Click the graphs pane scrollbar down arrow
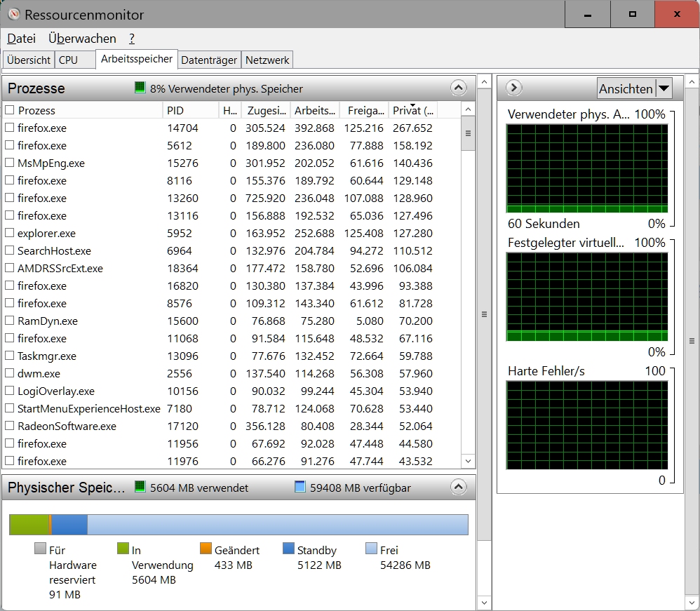Image resolution: width=700 pixels, height=611 pixels. pyautogui.click(x=692, y=603)
